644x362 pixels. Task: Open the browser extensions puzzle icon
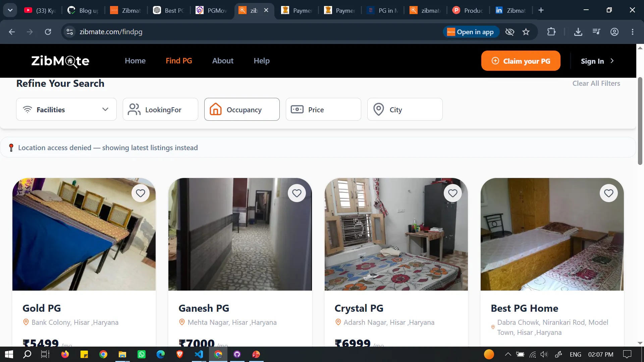[551, 32]
